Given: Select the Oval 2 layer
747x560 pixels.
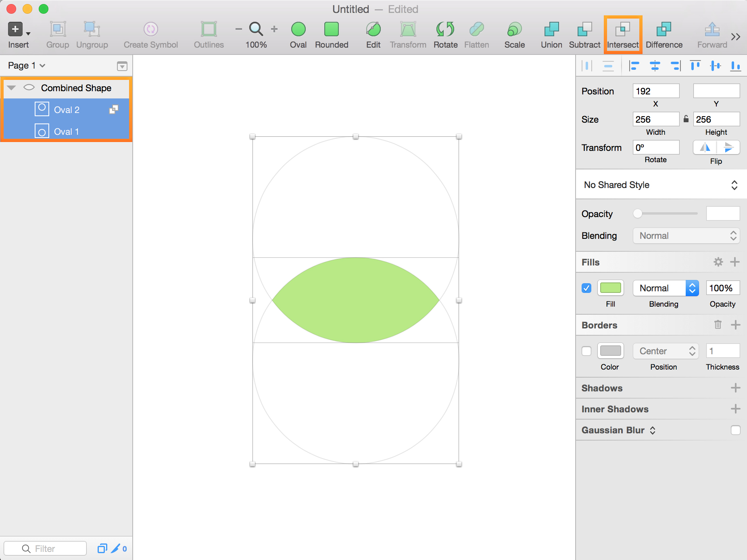Looking at the screenshot, I should [67, 109].
